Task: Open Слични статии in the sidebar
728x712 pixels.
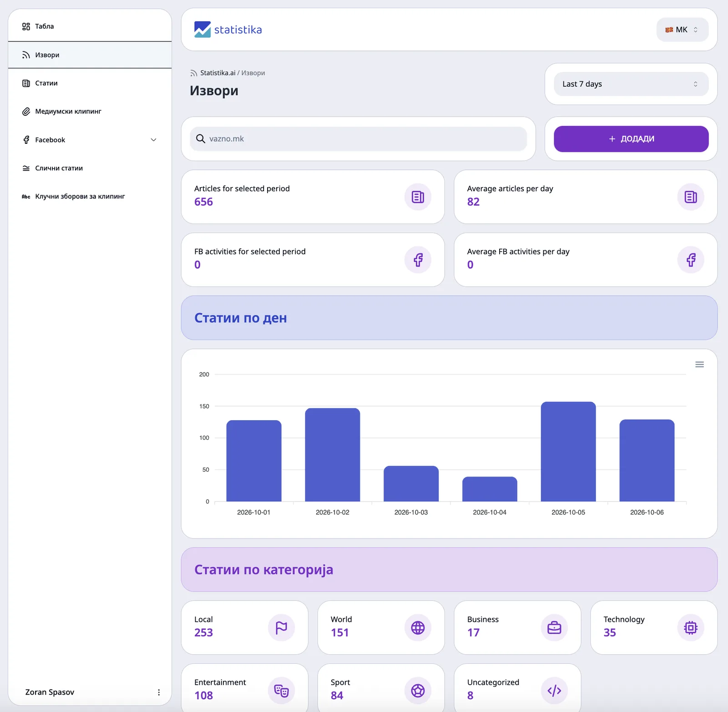Action: coord(90,168)
